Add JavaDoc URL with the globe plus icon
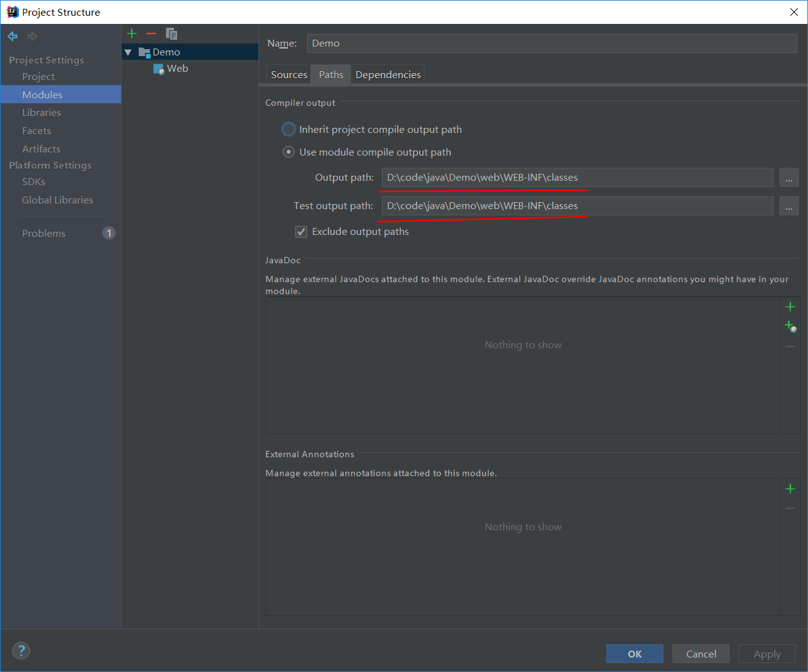 pos(790,326)
